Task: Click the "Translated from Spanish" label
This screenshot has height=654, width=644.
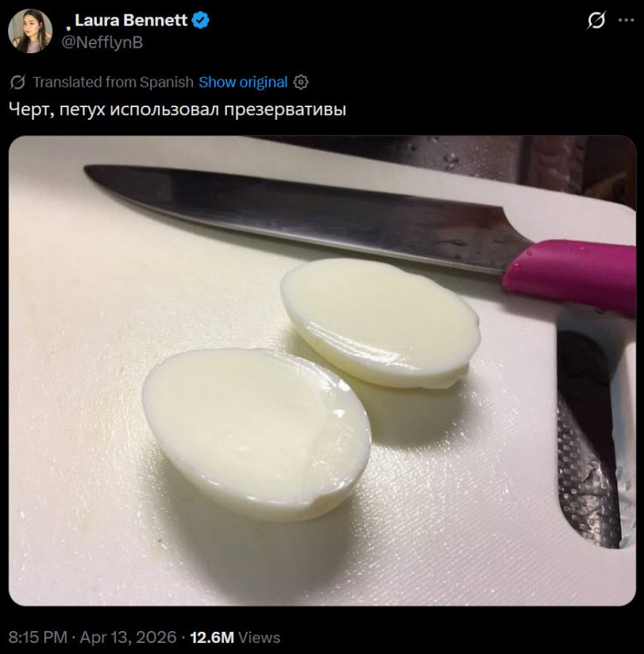Action: point(113,82)
